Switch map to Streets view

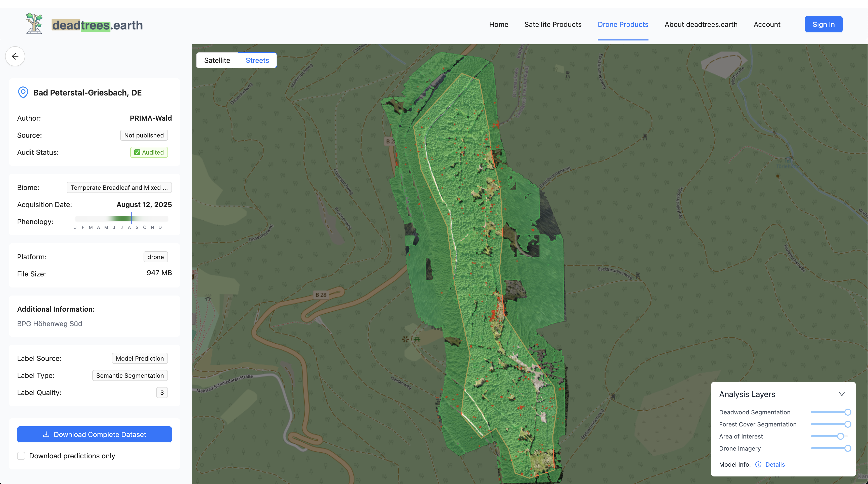click(257, 60)
